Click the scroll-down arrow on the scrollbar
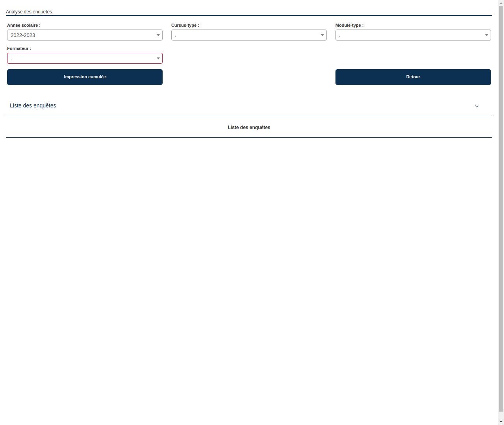504x425 pixels. coord(501,422)
